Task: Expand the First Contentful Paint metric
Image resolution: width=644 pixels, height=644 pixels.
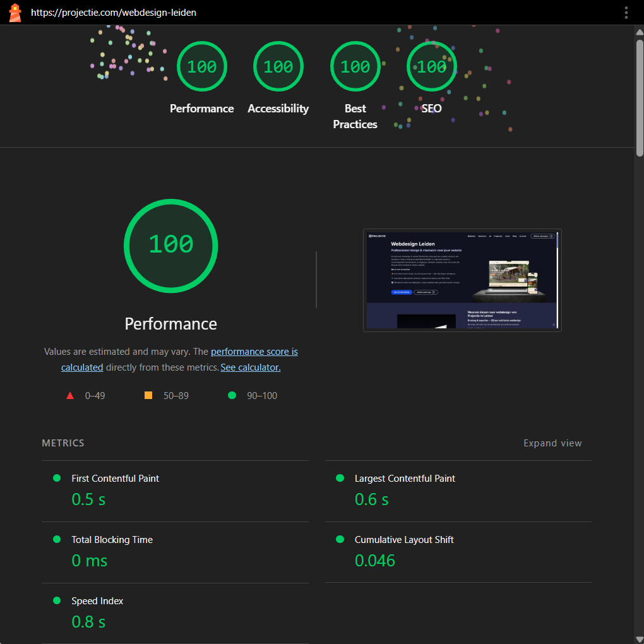Action: (x=115, y=479)
